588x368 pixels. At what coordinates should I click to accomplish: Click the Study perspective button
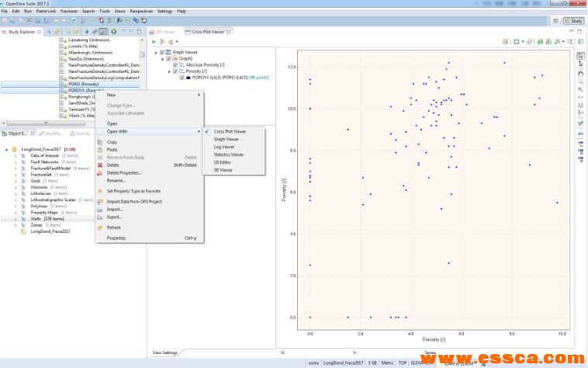(573, 21)
